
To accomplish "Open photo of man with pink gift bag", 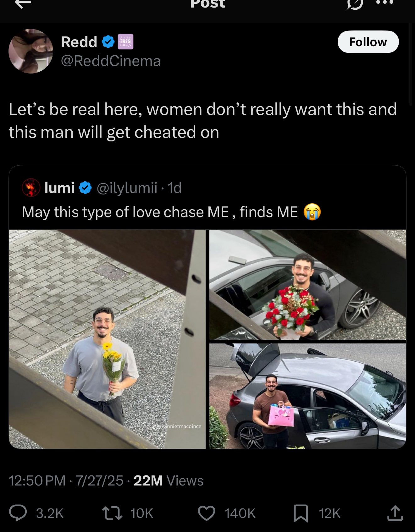I will [308, 396].
